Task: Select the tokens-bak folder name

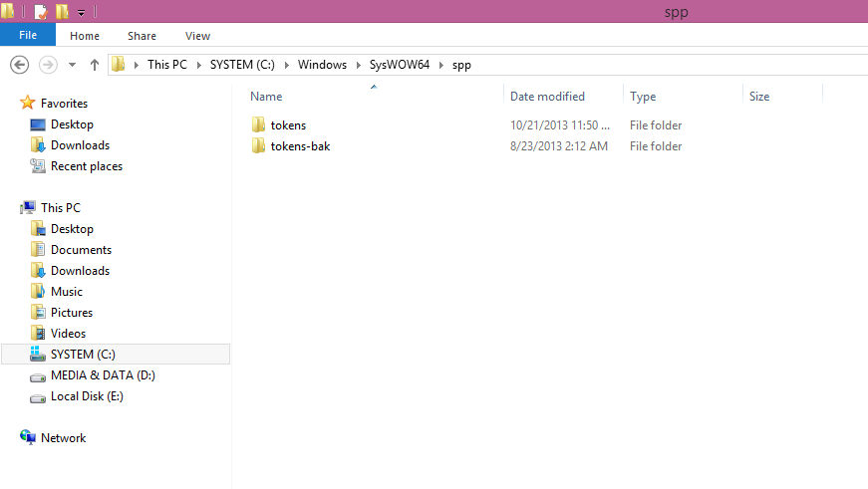Action: (x=301, y=146)
